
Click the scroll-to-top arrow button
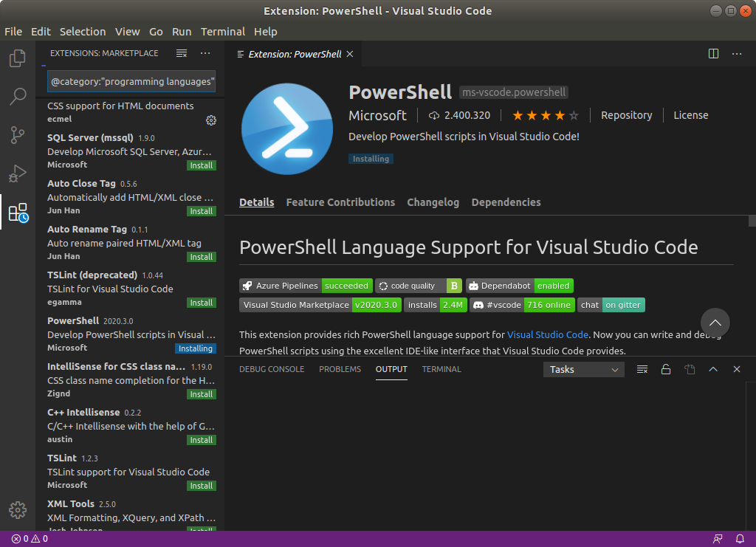pyautogui.click(x=715, y=323)
